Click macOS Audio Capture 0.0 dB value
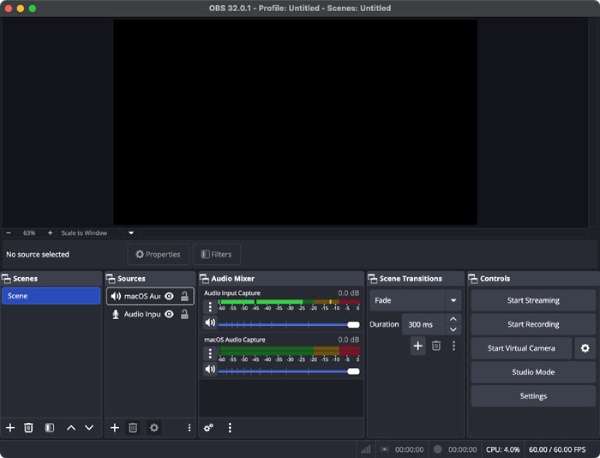The image size is (600, 458). click(348, 340)
